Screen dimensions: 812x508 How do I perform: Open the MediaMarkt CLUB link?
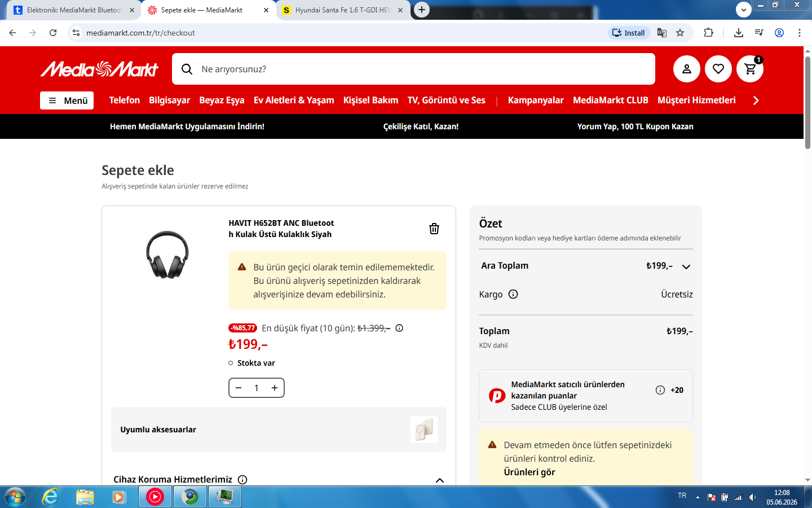click(x=611, y=100)
